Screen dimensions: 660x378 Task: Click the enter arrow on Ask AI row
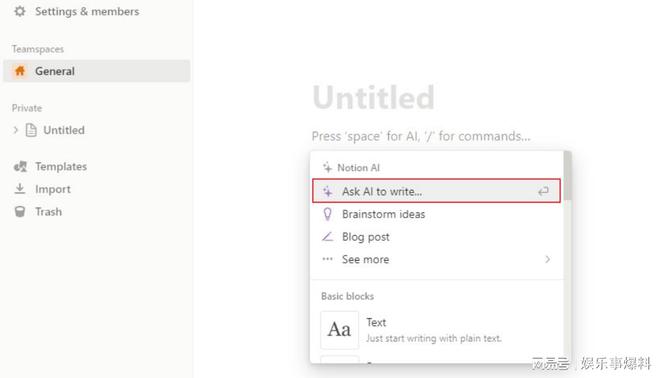click(x=543, y=192)
